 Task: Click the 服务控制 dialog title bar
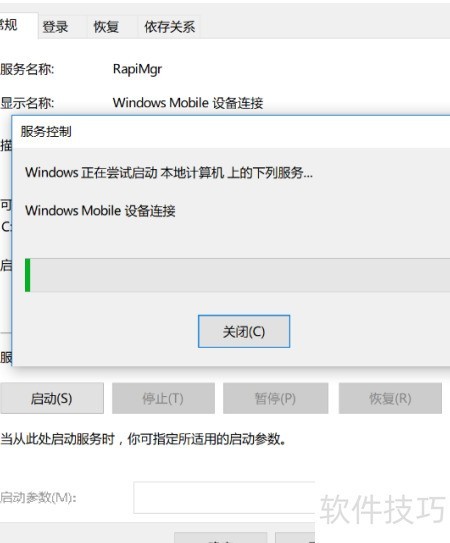pos(231,132)
